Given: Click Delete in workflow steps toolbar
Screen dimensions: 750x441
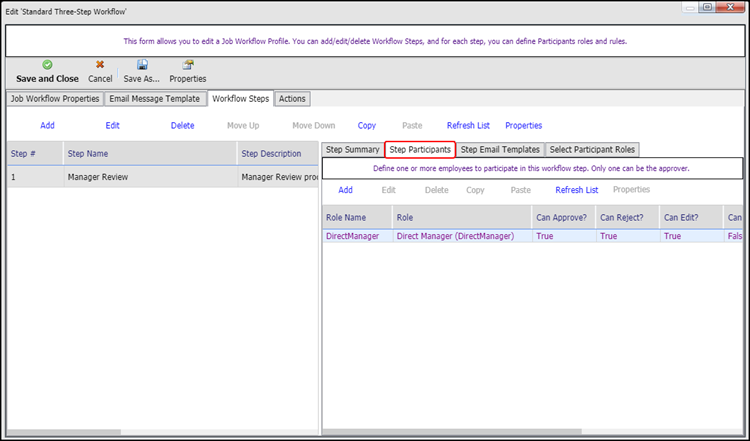Looking at the screenshot, I should [183, 126].
